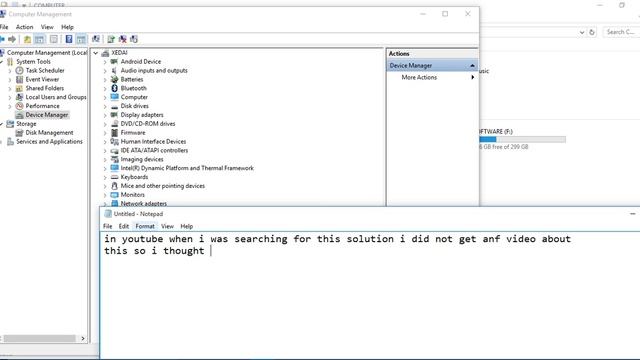640x360 pixels.
Task: Open Help menu in Notepad
Action: coord(187,226)
